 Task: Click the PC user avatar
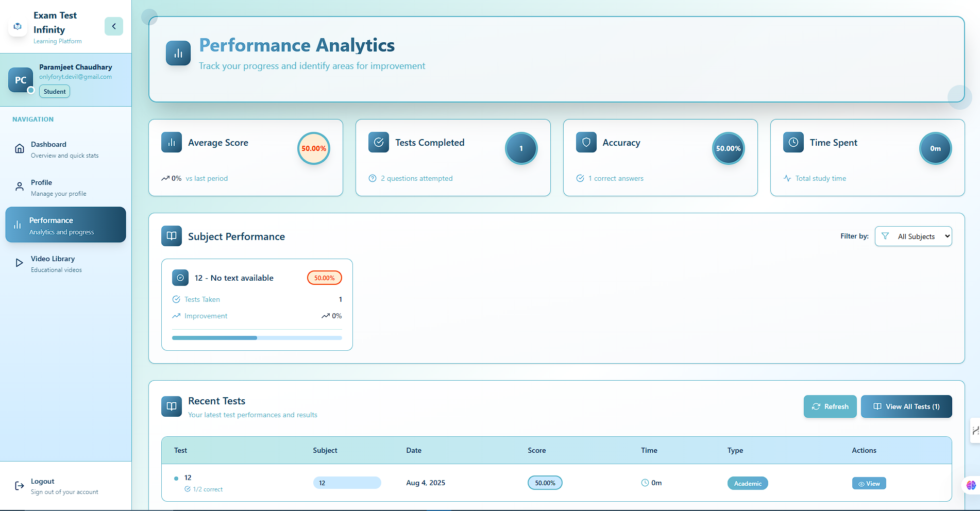[x=21, y=80]
